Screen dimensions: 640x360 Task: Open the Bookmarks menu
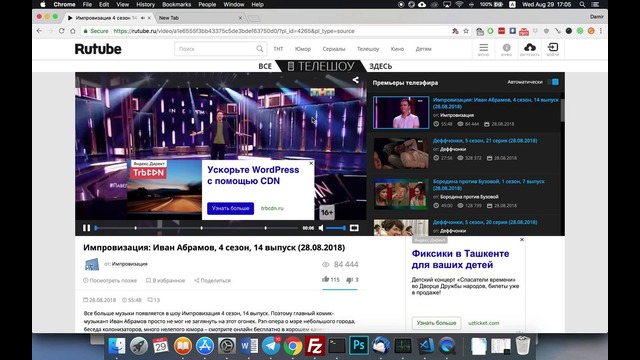click(x=176, y=4)
